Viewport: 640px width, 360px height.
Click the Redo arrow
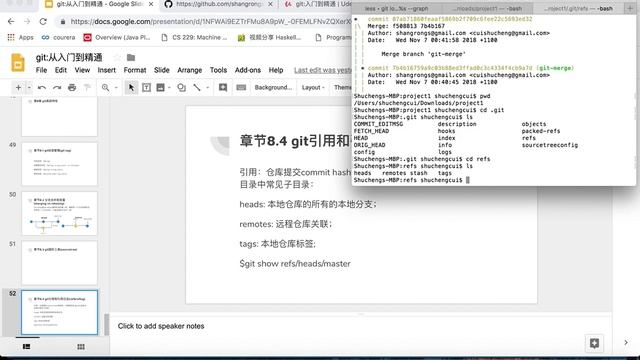coord(57,87)
